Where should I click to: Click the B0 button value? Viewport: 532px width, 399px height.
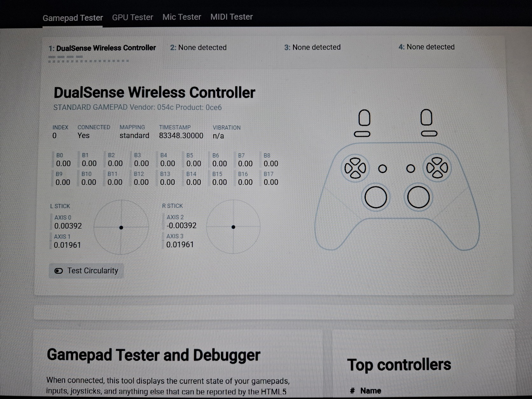point(63,164)
